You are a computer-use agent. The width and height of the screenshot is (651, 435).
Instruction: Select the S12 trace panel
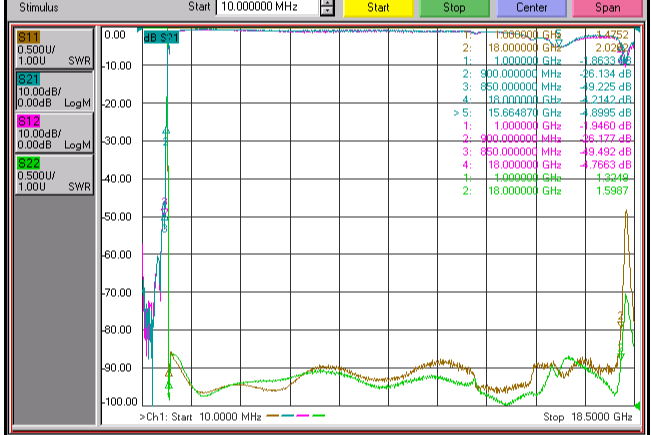(x=54, y=132)
